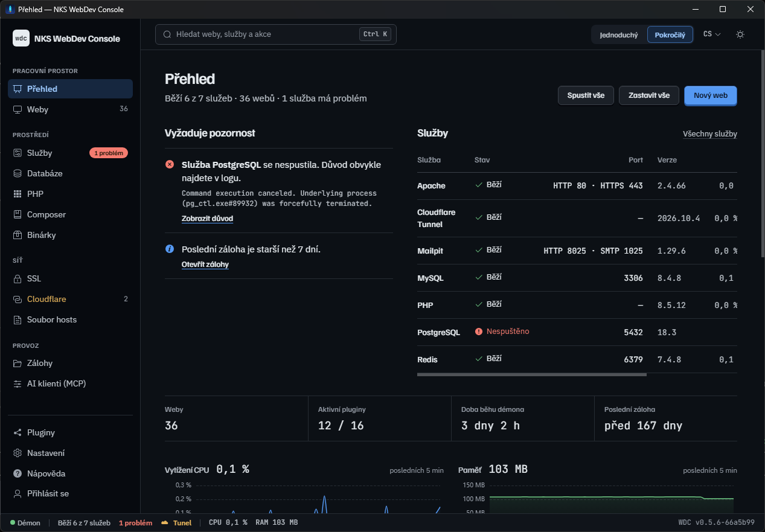Click the Doba běhu démona 3 dny 2 h stat
765x532 pixels.
(x=522, y=418)
